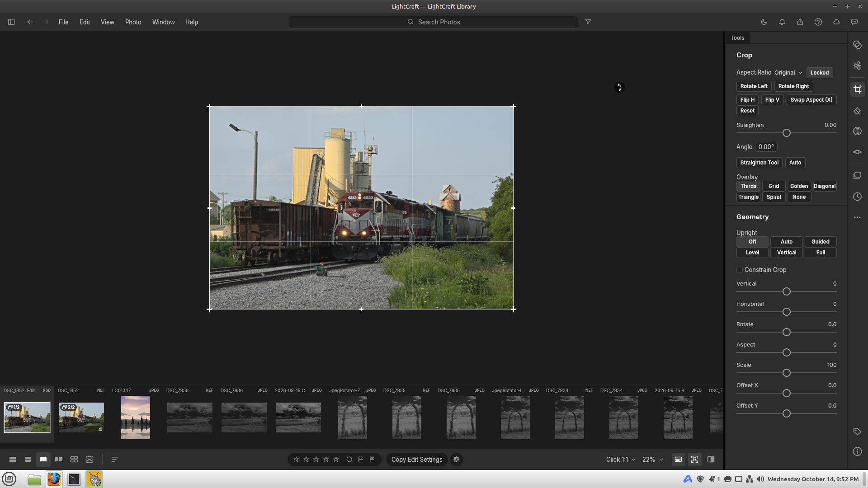Open the keyword tag panel icon
The height and width of the screenshot is (488, 868).
[x=858, y=432]
